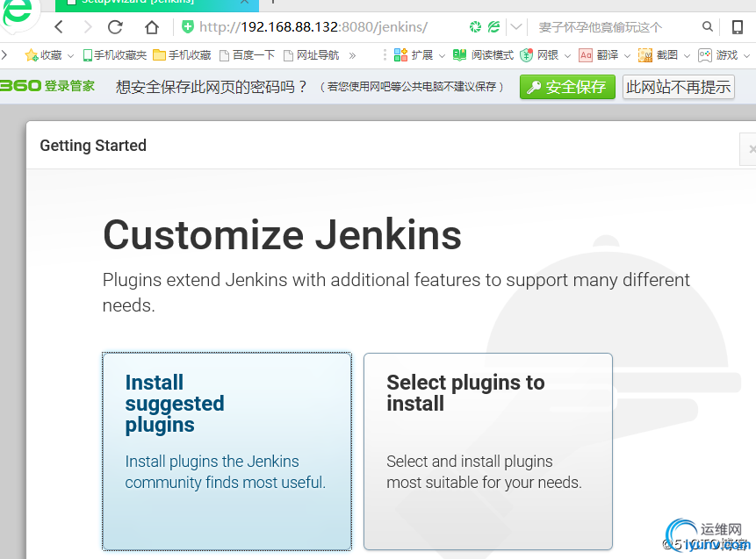Viewport: 756px width, 559px height.
Task: Expand the sidebar arrow at left of bookmarks
Action: point(4,55)
